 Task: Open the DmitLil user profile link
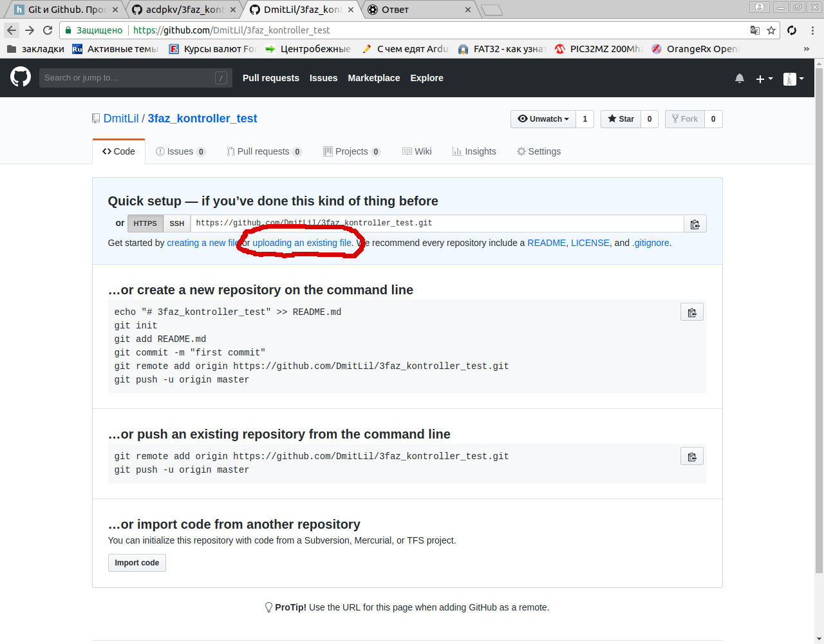[121, 118]
